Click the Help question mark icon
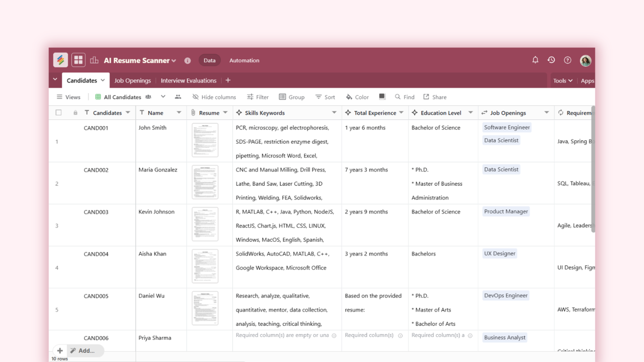This screenshot has height=362, width=644. (x=567, y=60)
